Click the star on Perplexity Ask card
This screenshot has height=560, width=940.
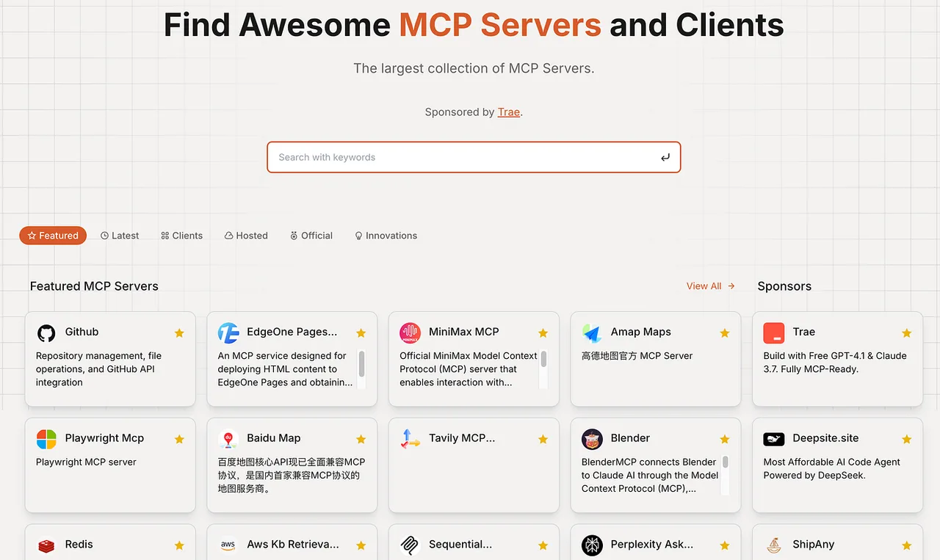tap(725, 545)
